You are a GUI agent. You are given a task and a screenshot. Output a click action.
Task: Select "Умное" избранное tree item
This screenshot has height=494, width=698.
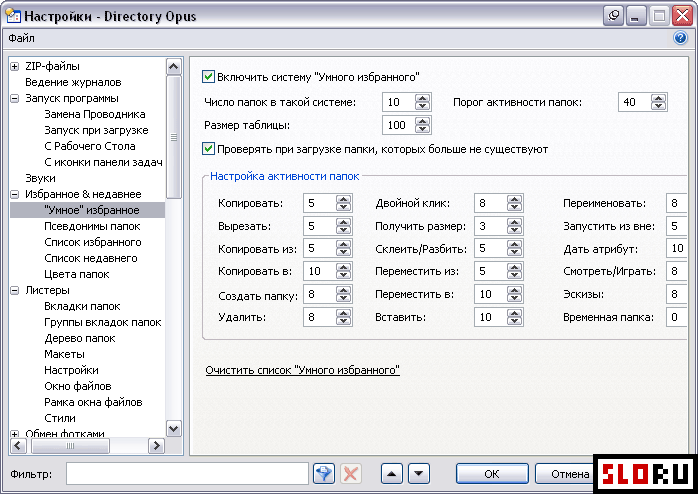point(92,211)
